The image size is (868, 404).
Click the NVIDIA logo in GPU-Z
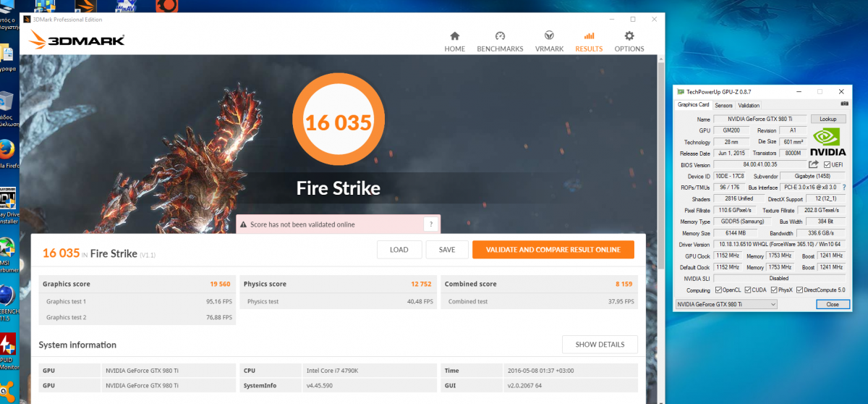click(827, 142)
